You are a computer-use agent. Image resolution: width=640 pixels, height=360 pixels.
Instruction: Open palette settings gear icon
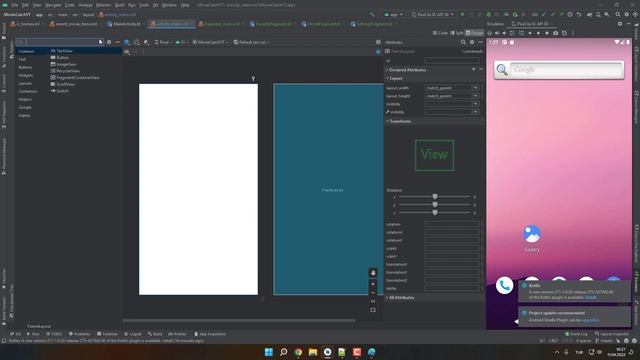(109, 42)
